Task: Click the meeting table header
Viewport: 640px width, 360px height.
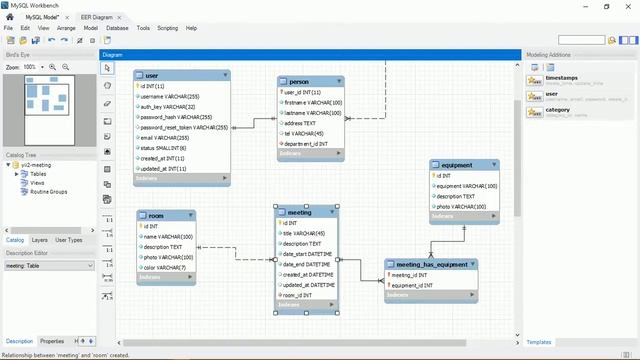Action: 307,212
